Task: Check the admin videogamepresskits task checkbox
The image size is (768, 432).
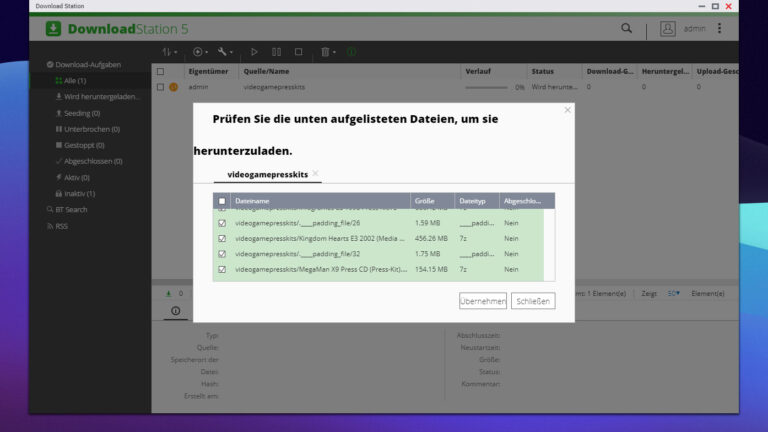Action: 160,87
